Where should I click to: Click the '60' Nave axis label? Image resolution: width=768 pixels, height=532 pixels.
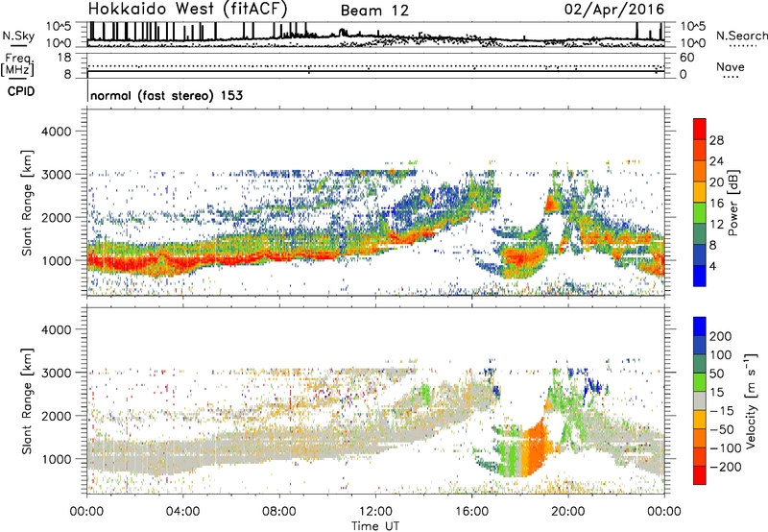(x=686, y=58)
